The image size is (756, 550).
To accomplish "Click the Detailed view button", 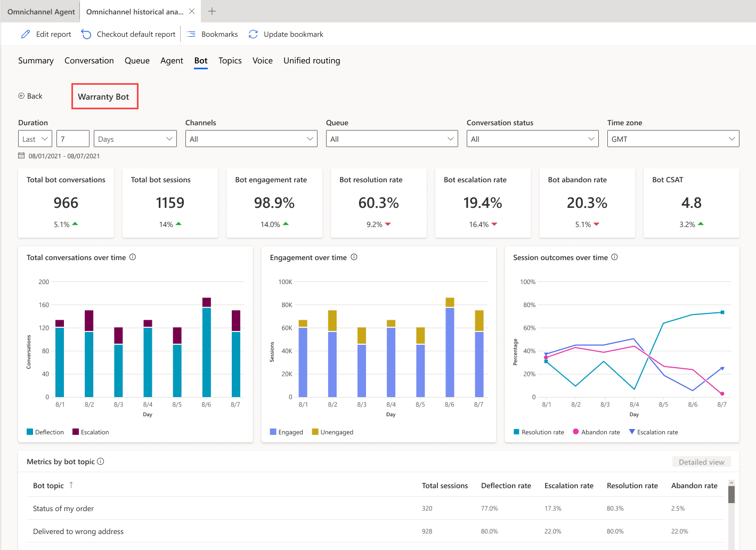I will (x=702, y=462).
